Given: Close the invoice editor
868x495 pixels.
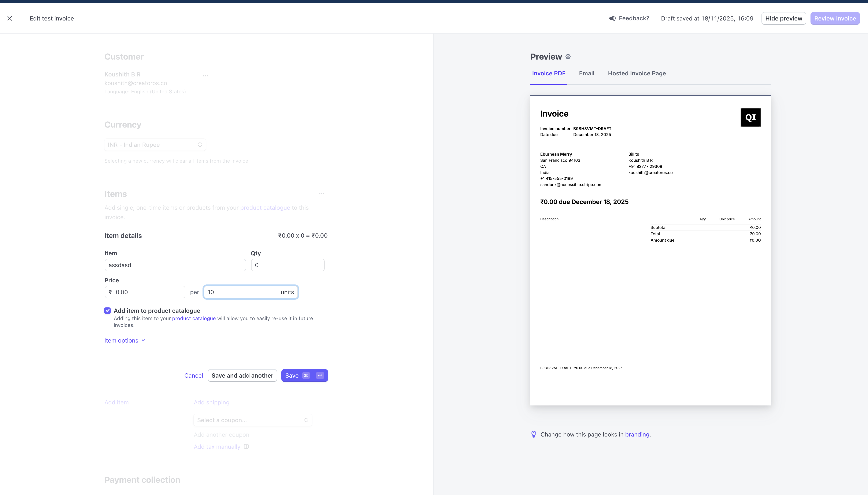Looking at the screenshot, I should 10,18.
